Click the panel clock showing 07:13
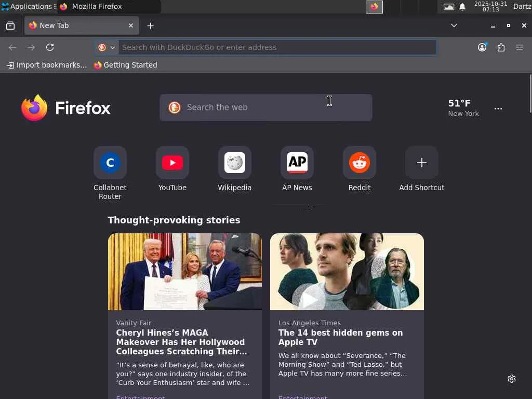The width and height of the screenshot is (532, 399). tap(490, 6)
